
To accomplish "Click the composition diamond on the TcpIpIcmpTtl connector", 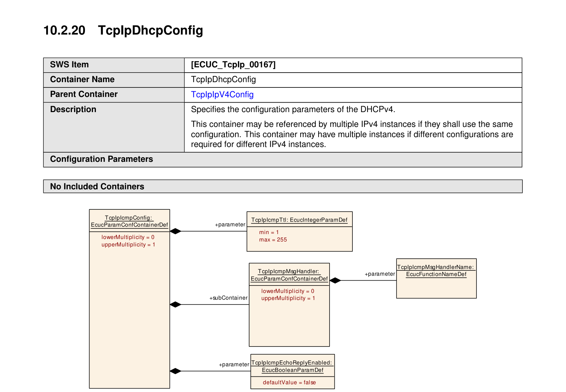I will [x=176, y=231].
